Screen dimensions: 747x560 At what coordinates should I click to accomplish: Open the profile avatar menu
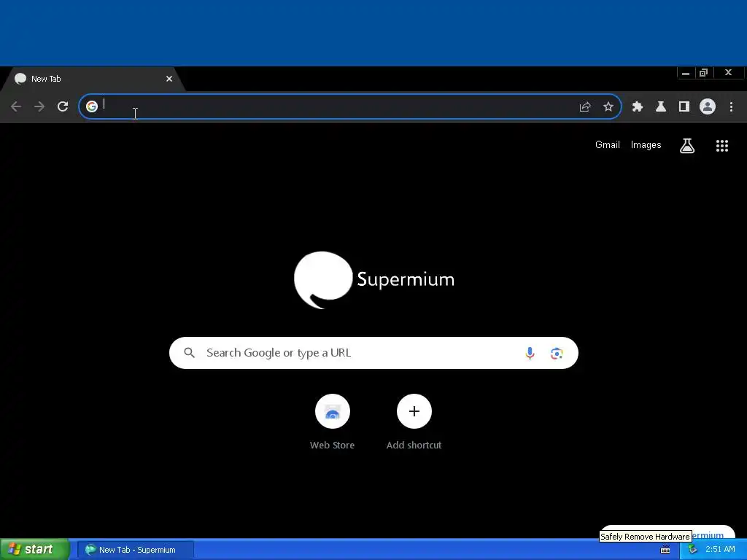click(x=708, y=106)
